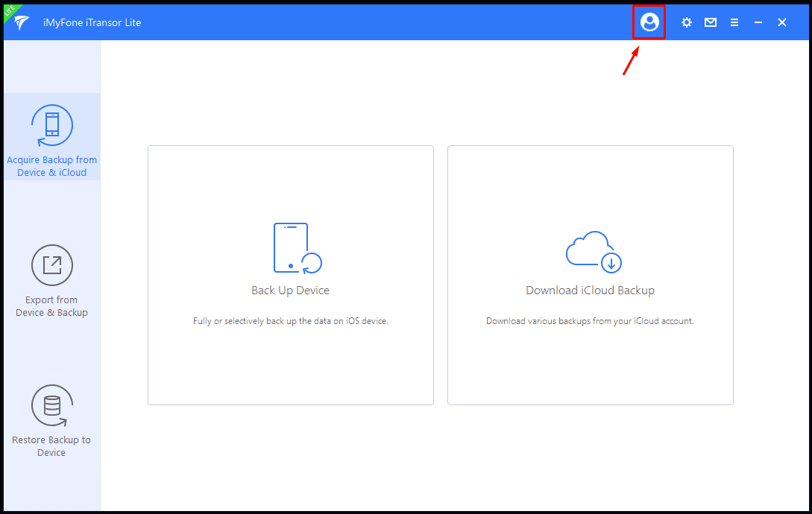
Task: Choose the Download iCloud Backup title text
Action: coord(591,291)
